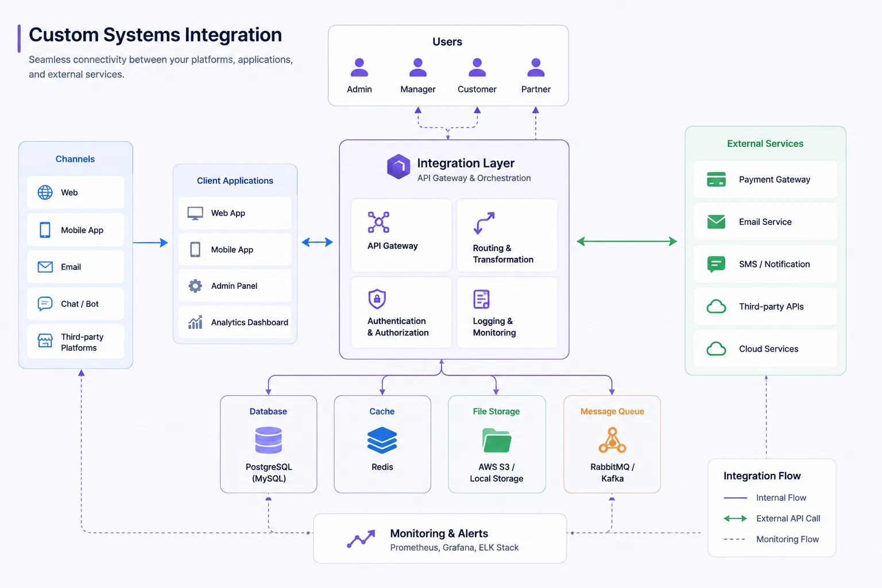Click the Integration Layer hexagon icon
This screenshot has width=882, height=588.
point(399,167)
